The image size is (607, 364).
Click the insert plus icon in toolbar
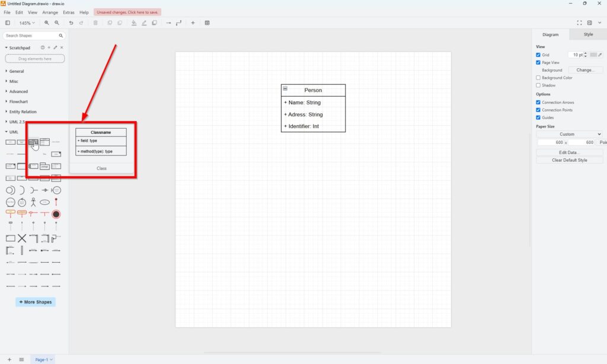[x=193, y=23]
